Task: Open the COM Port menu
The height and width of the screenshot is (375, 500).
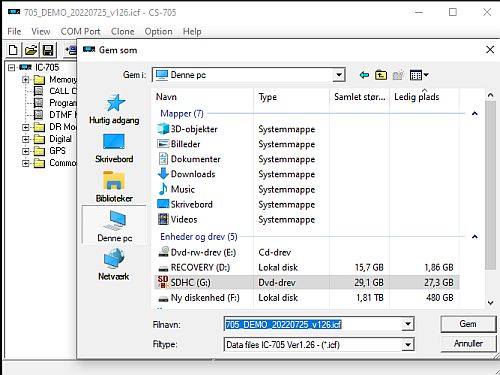Action: (x=80, y=31)
